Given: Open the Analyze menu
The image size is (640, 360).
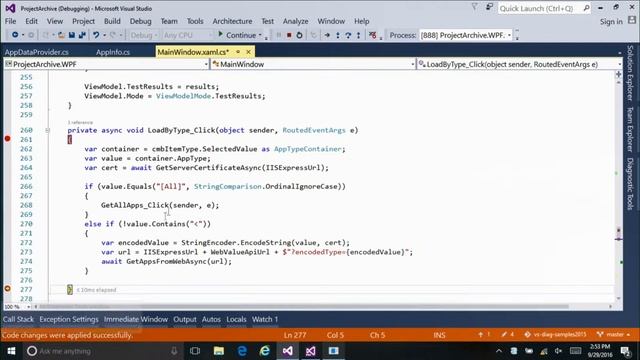Looking at the screenshot, I should pos(296,21).
